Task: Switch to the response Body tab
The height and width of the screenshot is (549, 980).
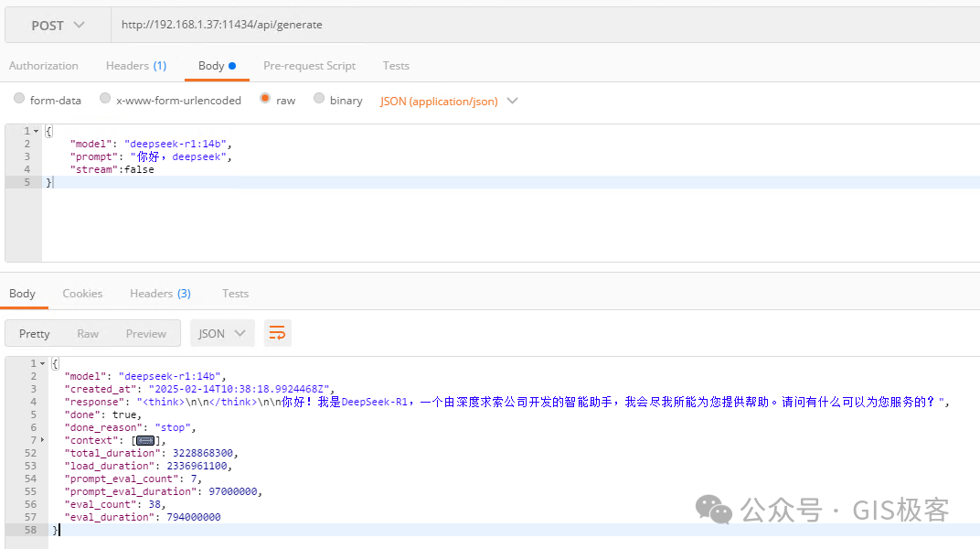Action: pyautogui.click(x=23, y=294)
